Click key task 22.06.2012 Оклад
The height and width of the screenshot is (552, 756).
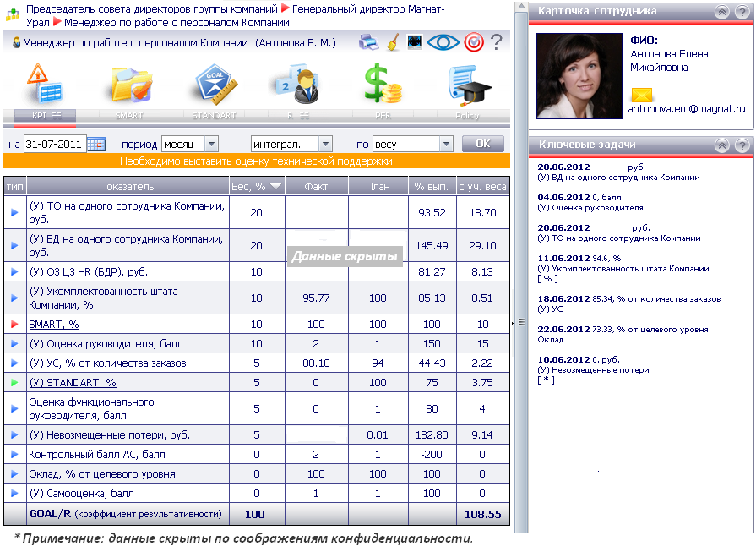(x=623, y=335)
